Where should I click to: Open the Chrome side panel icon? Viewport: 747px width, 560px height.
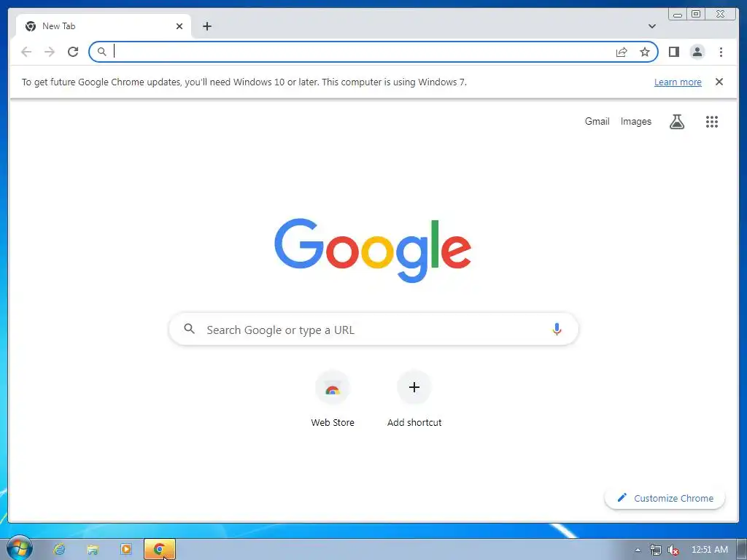click(x=673, y=52)
